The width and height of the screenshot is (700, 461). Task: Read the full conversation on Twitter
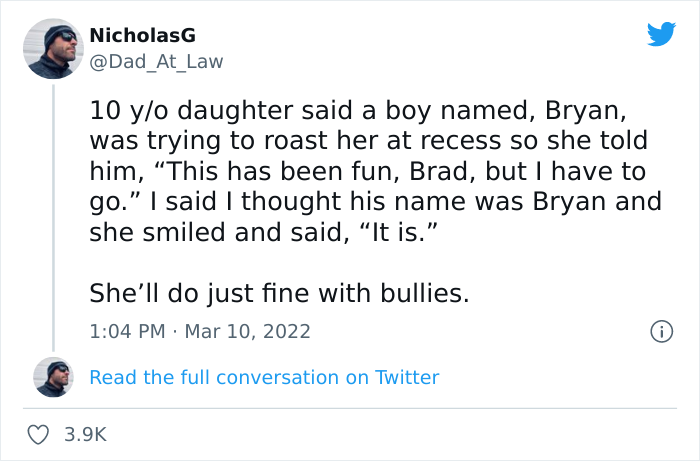coord(264,378)
